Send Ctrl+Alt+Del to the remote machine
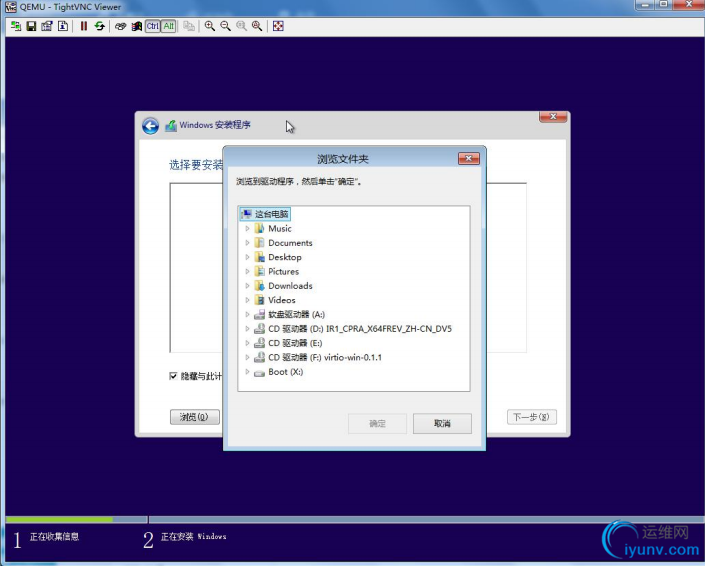Screen dimensions: 705x566 pyautogui.click(x=120, y=26)
